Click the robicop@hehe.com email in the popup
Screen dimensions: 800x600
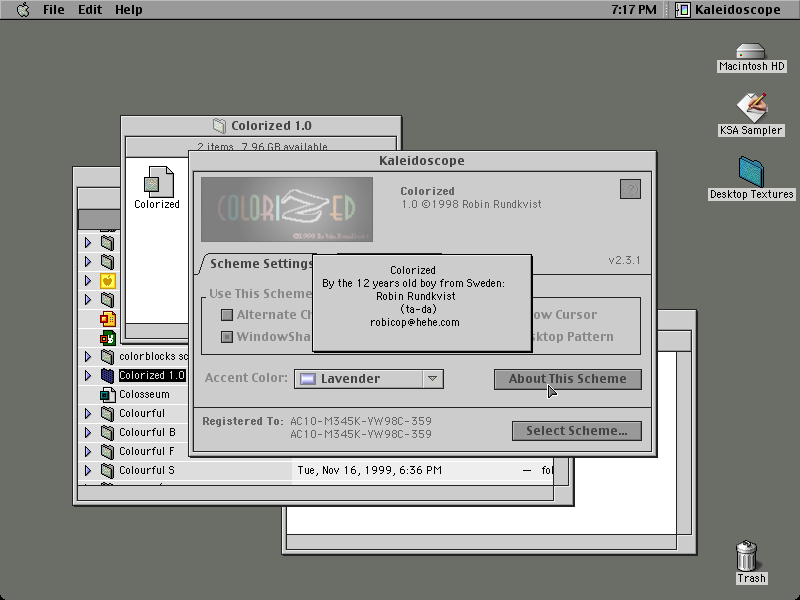[414, 322]
